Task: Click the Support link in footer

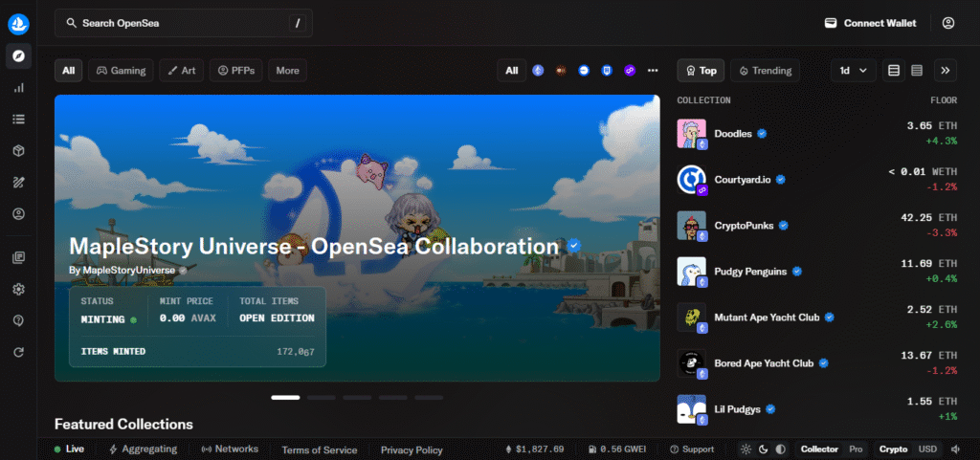Action: coord(692,449)
